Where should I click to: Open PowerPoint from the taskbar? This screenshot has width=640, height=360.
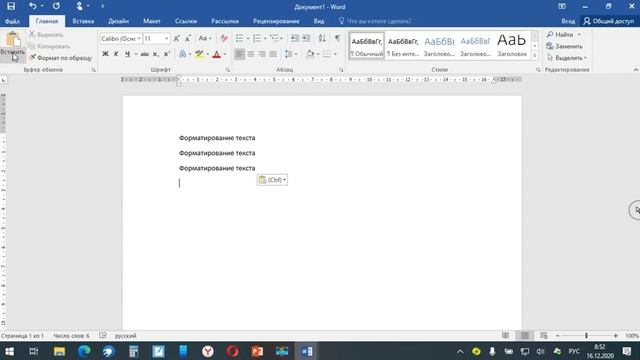pos(257,351)
